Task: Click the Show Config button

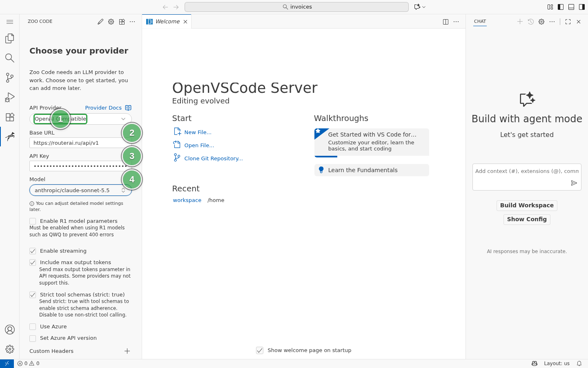Action: [x=527, y=220]
